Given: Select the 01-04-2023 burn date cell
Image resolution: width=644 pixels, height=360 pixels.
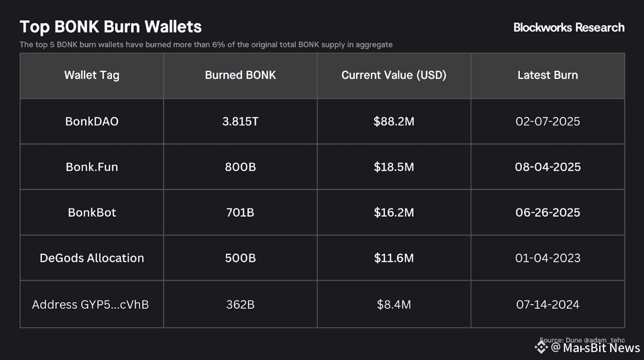Looking at the screenshot, I should (x=547, y=258).
